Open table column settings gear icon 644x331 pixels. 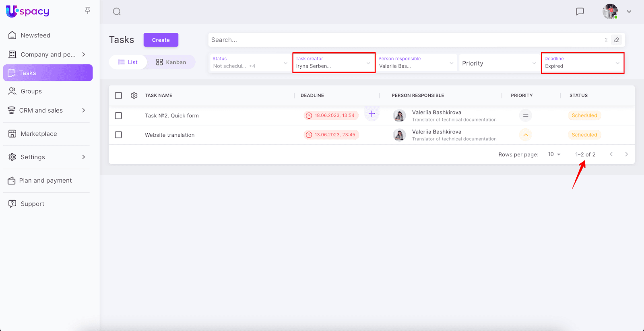[x=134, y=96]
